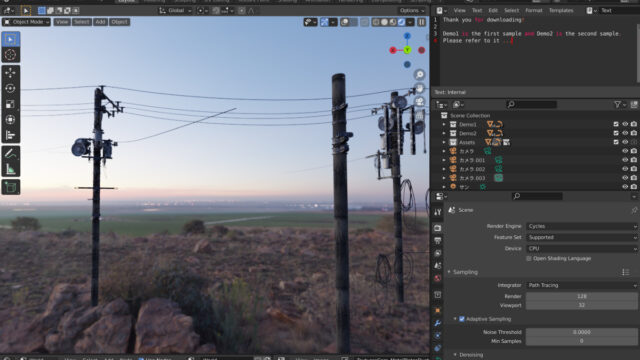Screen dimensions: 640x360
Task: Select the Move tool
Action: (11, 73)
